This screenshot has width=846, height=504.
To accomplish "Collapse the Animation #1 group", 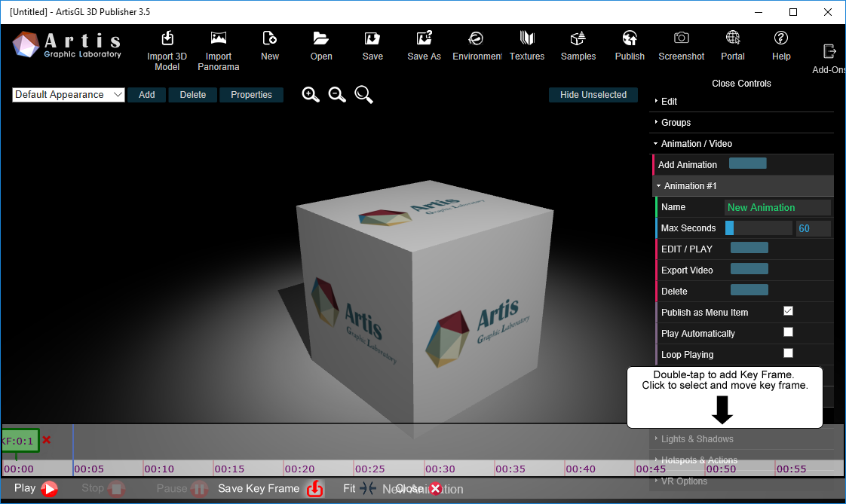I will coord(743,186).
